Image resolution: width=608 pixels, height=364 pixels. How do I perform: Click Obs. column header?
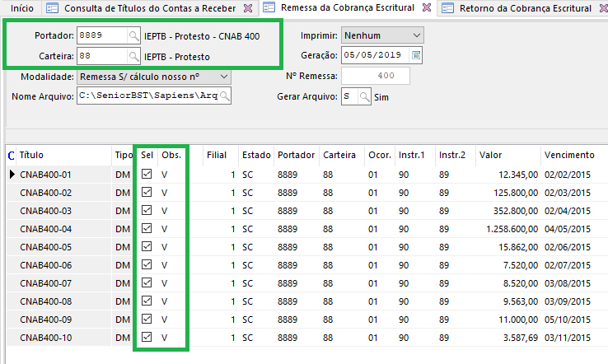coord(172,155)
